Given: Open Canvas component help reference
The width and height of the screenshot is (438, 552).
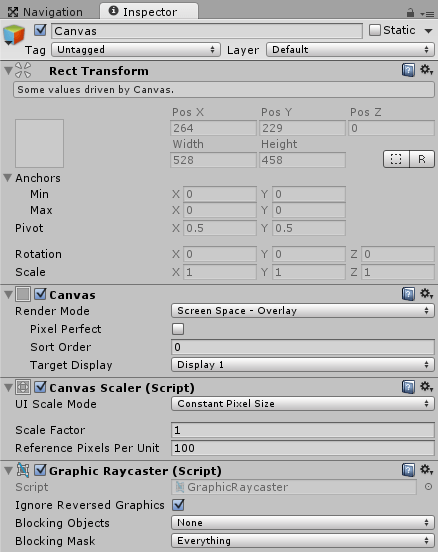Looking at the screenshot, I should point(408,294).
